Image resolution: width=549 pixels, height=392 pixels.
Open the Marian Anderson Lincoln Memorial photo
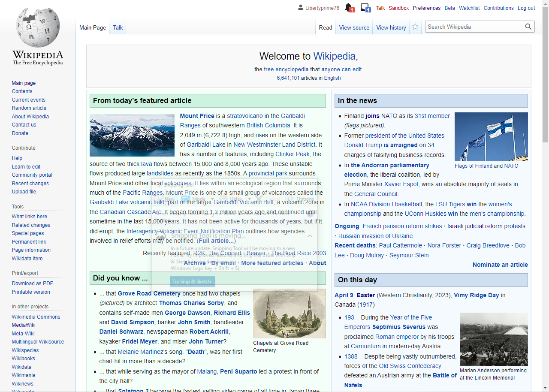click(494, 339)
